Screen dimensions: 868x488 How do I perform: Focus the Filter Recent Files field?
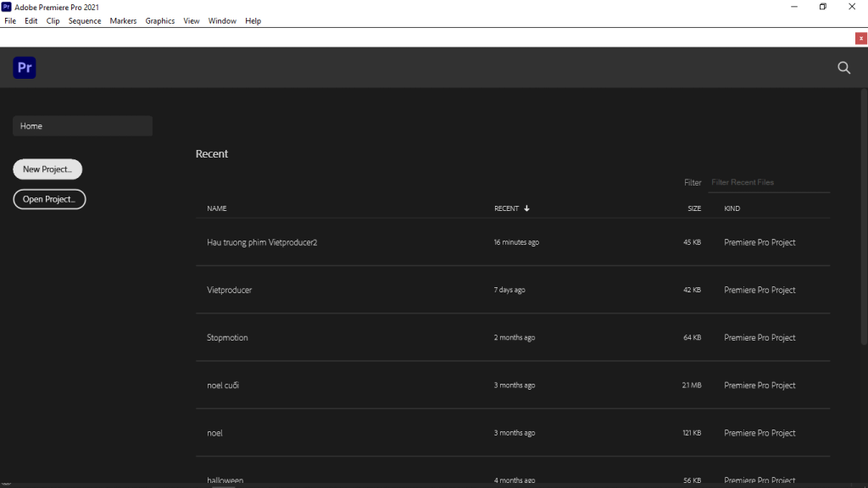pyautogui.click(x=768, y=182)
